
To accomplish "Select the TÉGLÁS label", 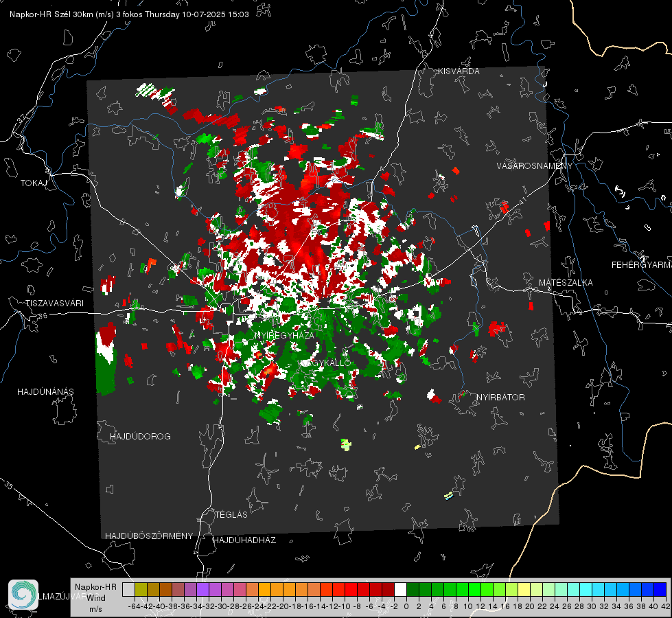I will (231, 514).
